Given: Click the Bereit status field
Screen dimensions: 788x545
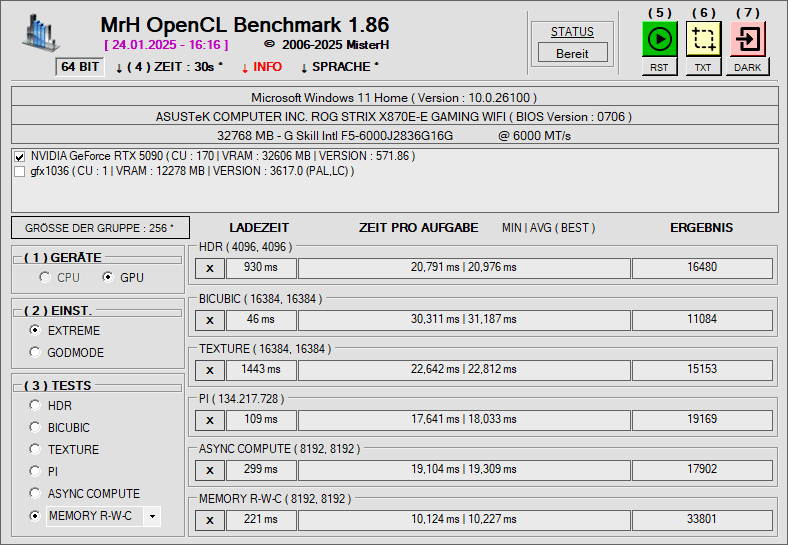Looking at the screenshot, I should click(x=572, y=53).
